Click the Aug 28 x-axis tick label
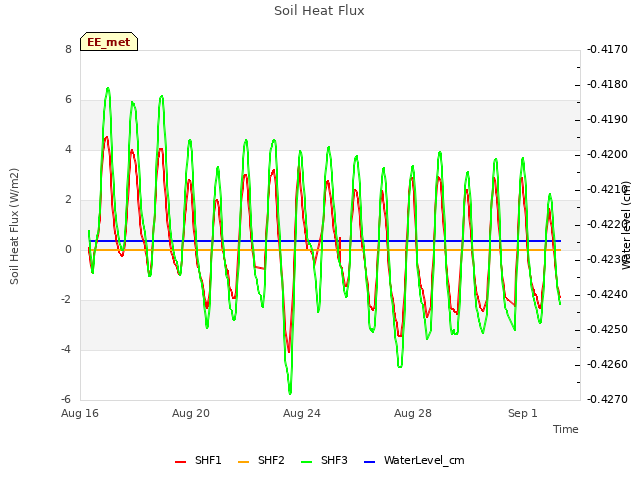640x480 pixels. (x=413, y=413)
